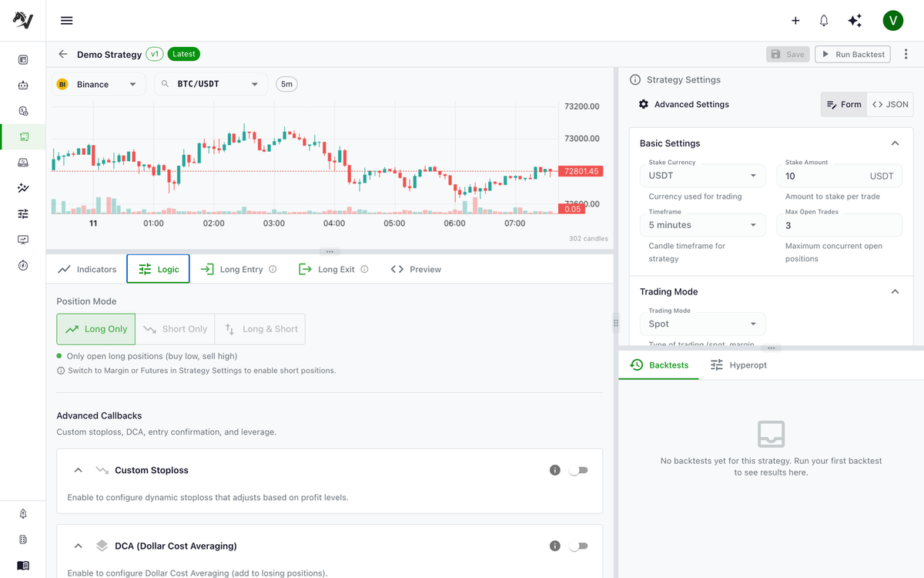Click the vertical panel splitter handle

616,323
